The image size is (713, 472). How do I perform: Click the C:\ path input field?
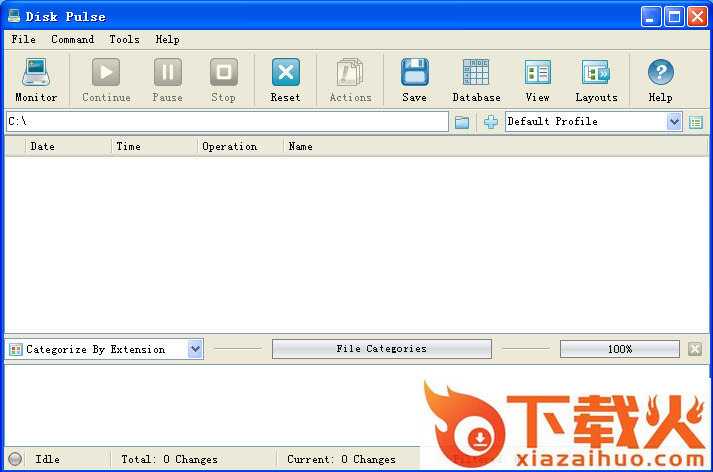tap(227, 121)
